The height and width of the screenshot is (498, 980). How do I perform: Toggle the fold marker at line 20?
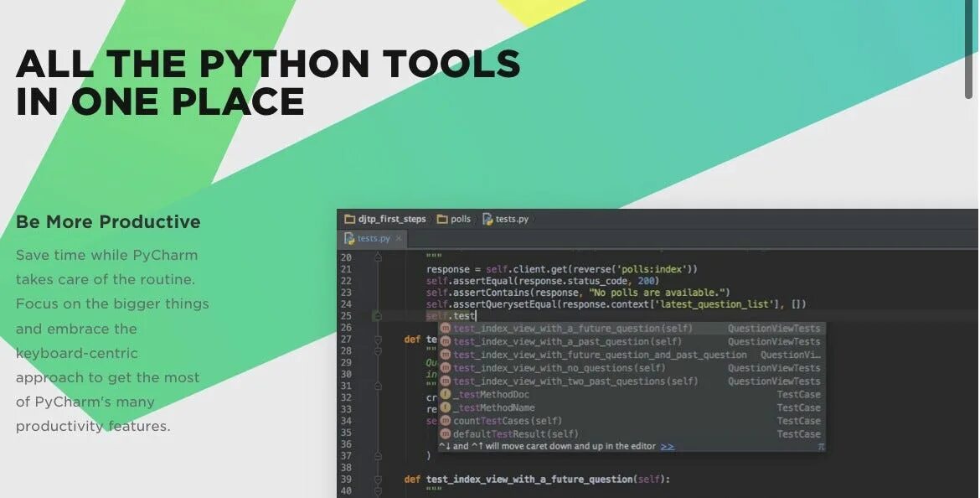pos(378,257)
